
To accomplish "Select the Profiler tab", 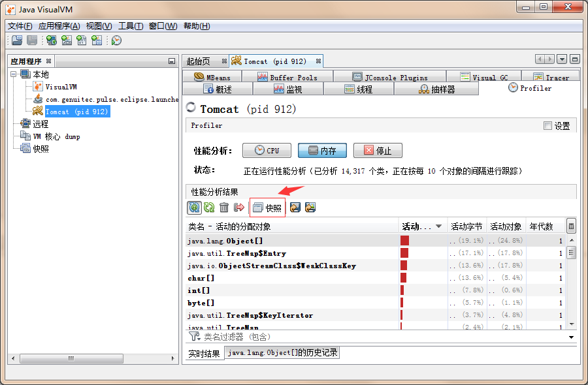I will click(530, 88).
